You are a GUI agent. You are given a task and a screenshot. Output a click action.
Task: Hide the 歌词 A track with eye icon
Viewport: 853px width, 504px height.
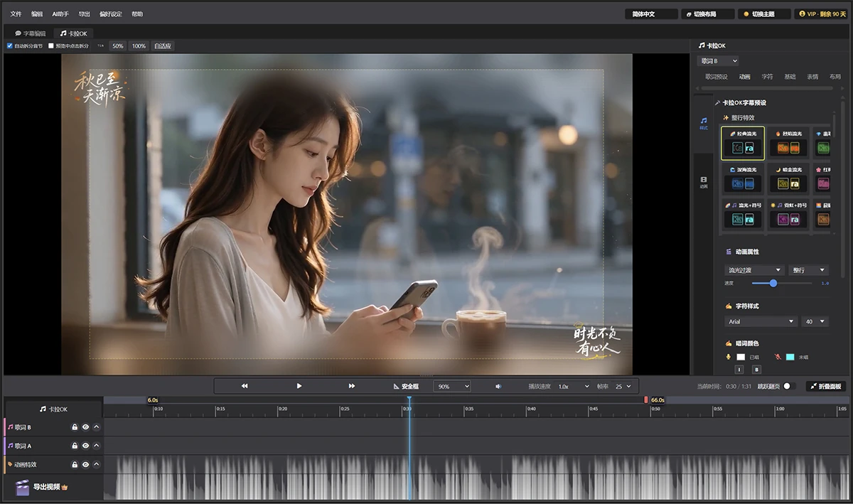pyautogui.click(x=85, y=446)
